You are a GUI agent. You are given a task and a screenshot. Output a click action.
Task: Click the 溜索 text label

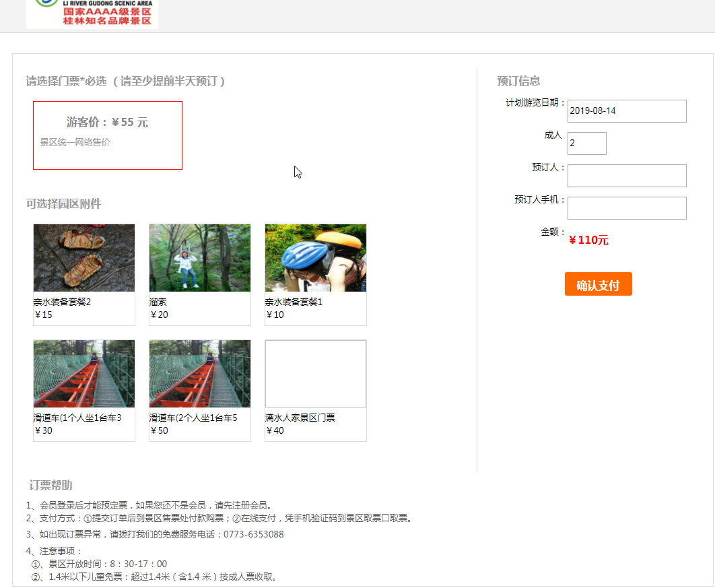point(158,302)
